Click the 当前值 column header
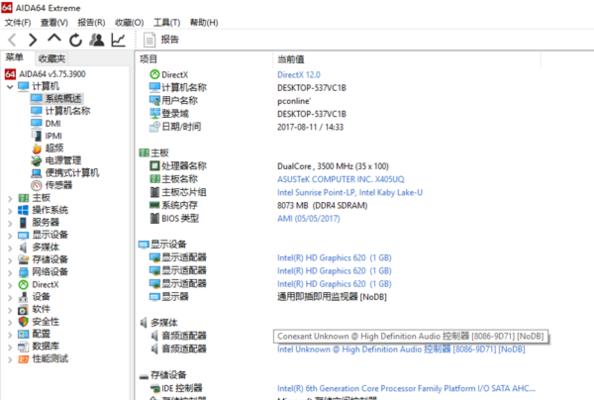 (291, 59)
